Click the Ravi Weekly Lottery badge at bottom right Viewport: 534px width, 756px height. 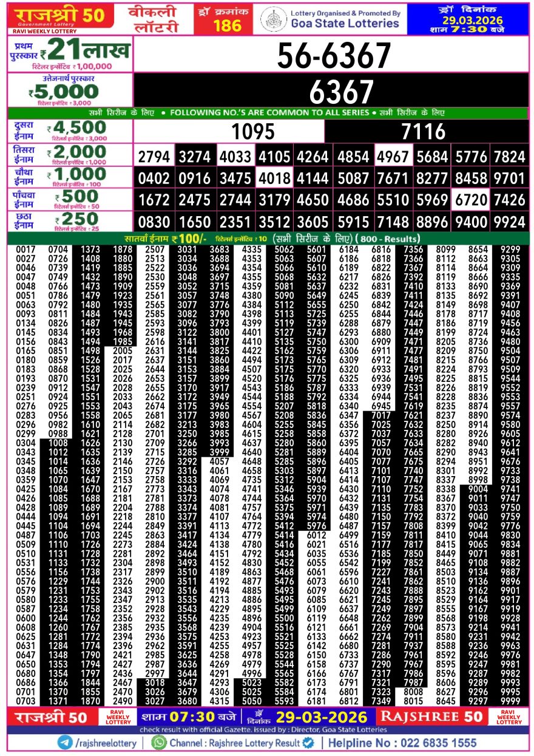pos(509,717)
